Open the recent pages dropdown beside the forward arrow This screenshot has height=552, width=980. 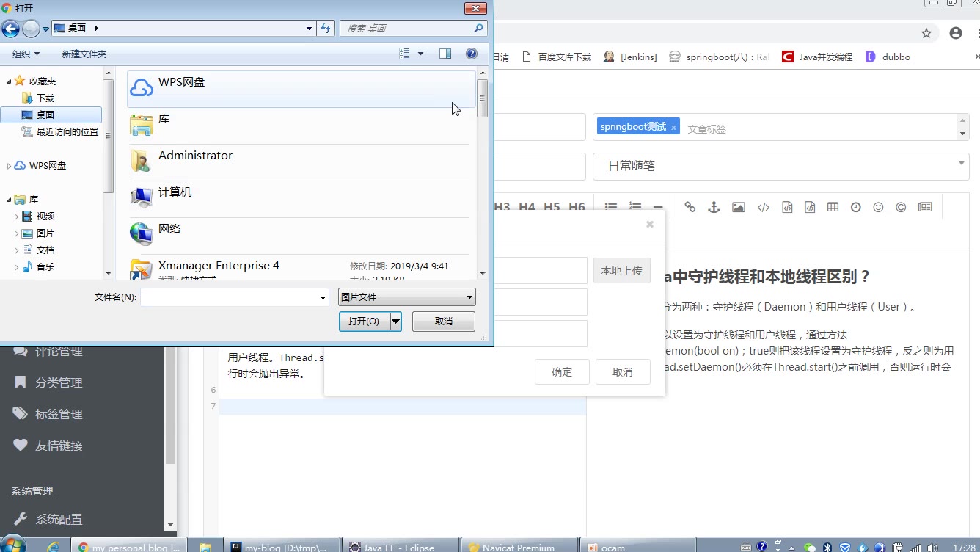click(45, 29)
